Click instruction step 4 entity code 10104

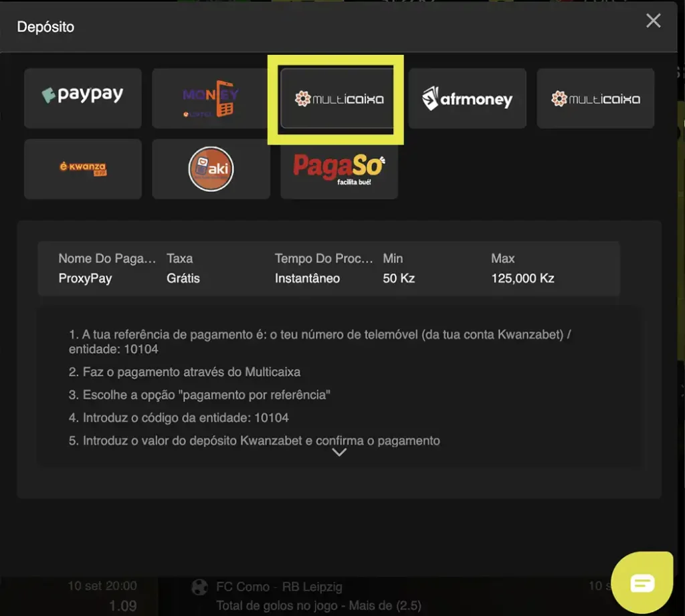click(179, 417)
